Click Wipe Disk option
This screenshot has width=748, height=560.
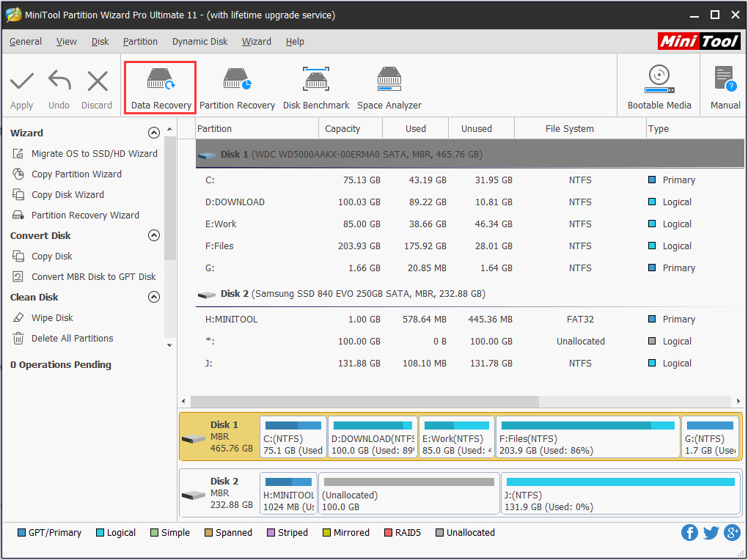point(43,317)
